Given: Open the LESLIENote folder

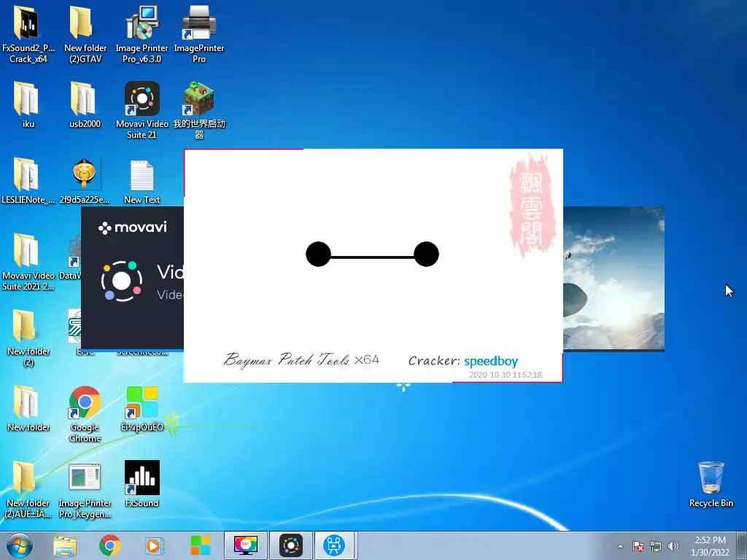Looking at the screenshot, I should 28,181.
